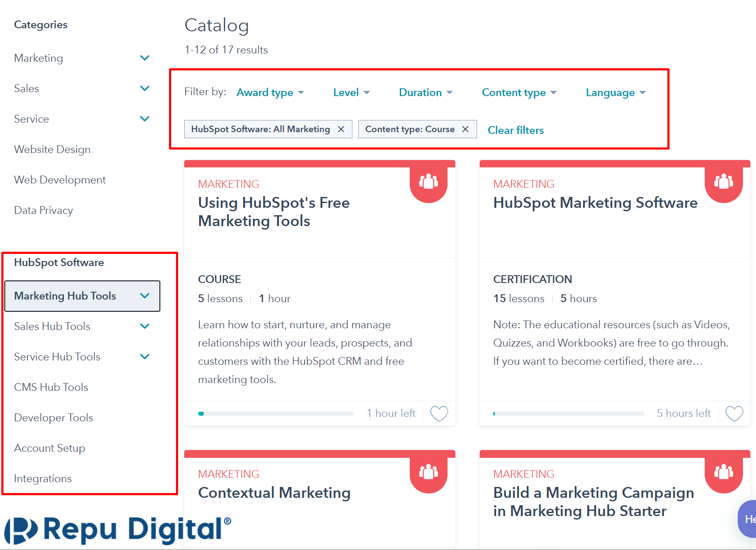This screenshot has width=756, height=550.
Task: Click the description starting 'Learn how to start, nurture'
Action: (x=305, y=352)
